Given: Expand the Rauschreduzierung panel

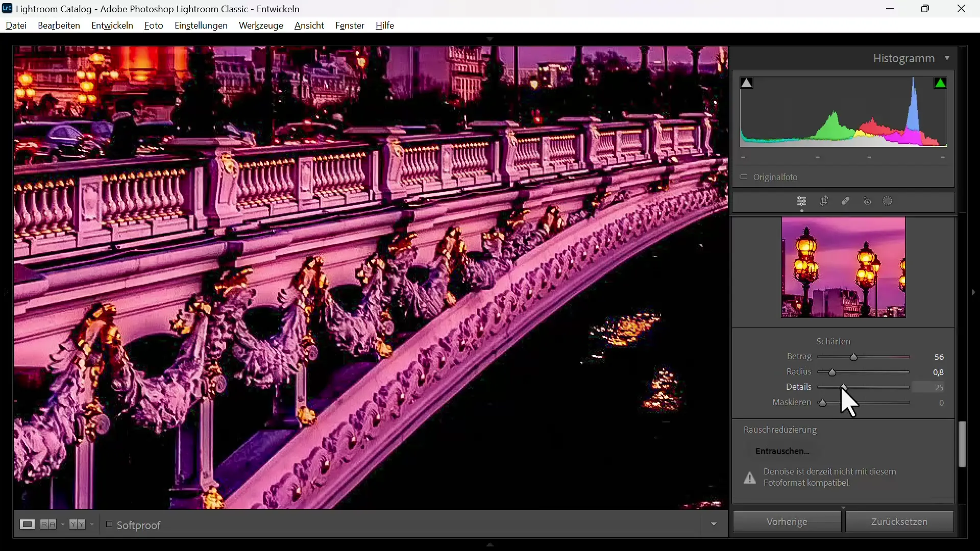Looking at the screenshot, I should click(780, 429).
